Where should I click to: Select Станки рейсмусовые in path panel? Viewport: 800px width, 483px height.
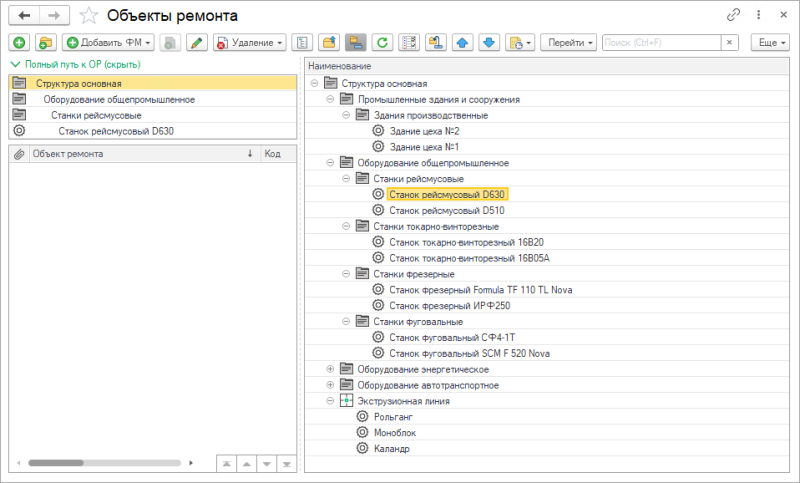(153, 115)
